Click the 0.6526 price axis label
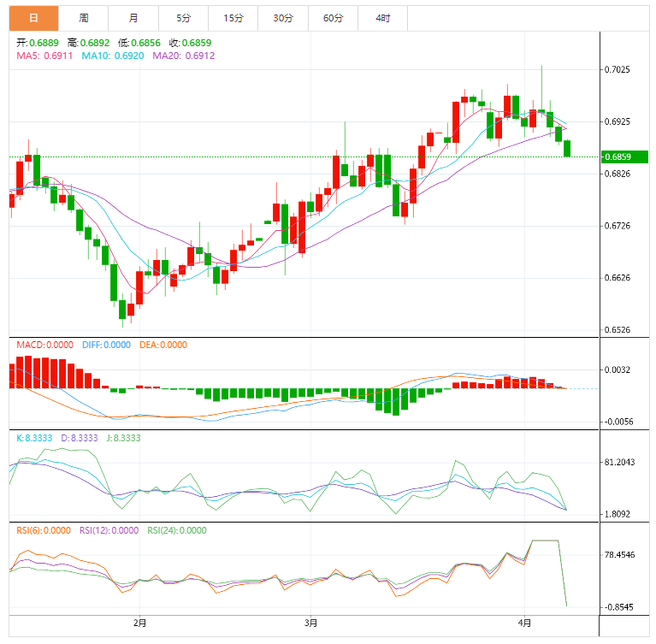The image size is (656, 644). [618, 330]
